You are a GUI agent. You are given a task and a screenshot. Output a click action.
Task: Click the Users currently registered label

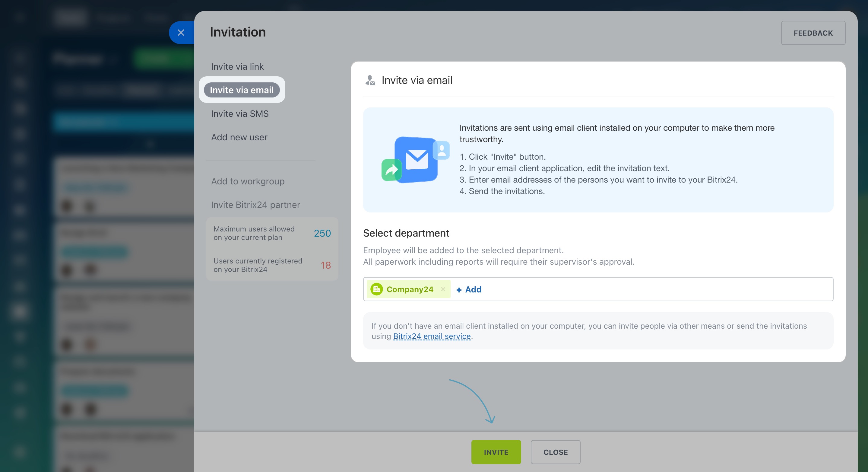(x=258, y=265)
